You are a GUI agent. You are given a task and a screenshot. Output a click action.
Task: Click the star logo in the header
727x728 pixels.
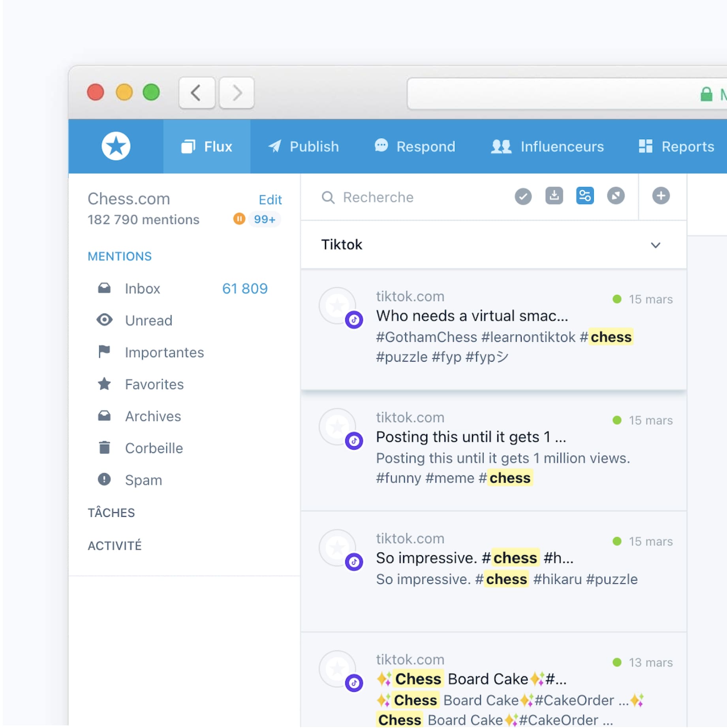tap(116, 146)
